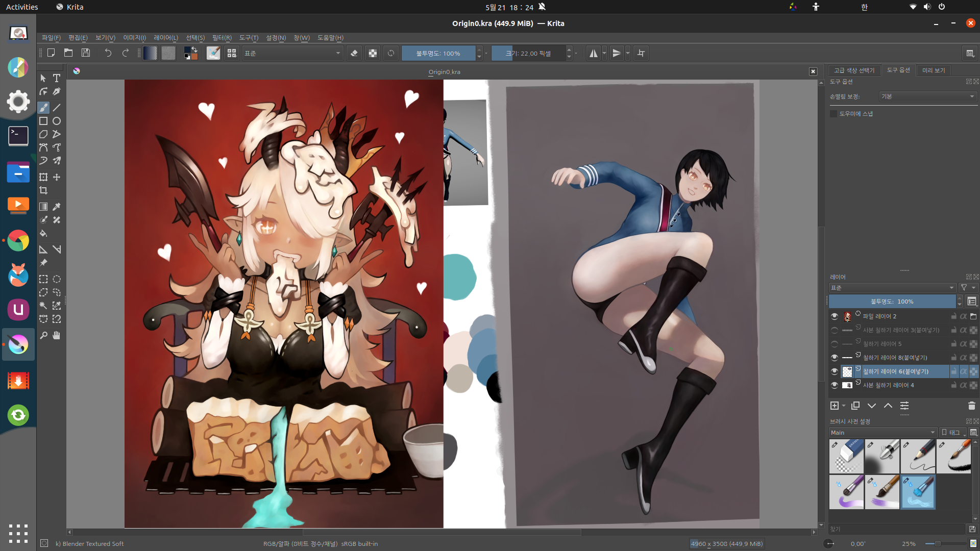
Task: Select the Zoom magnifier tool
Action: pyautogui.click(x=43, y=335)
